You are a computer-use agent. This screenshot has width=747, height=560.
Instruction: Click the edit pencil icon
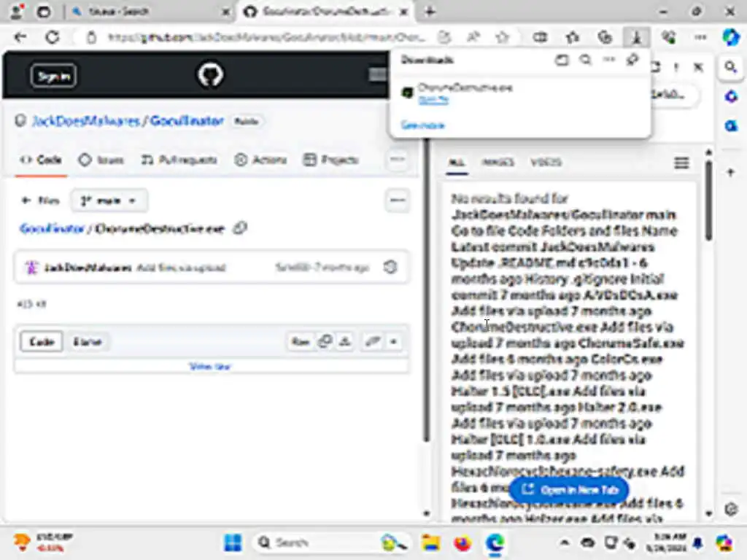tap(372, 341)
